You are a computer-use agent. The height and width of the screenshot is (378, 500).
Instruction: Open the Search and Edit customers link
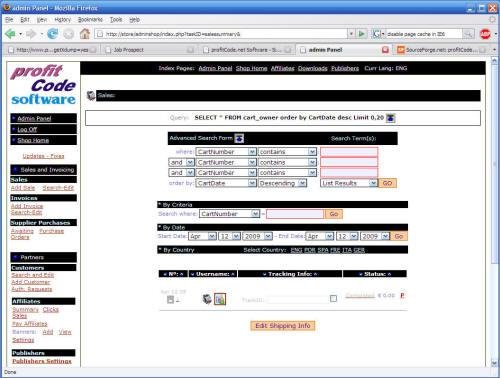32,275
